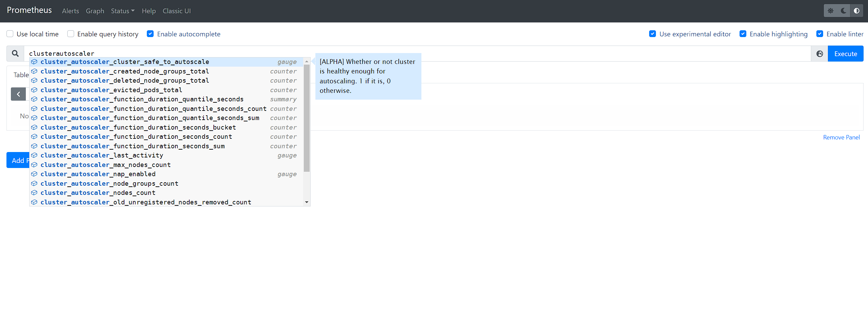
Task: Click the autocomplete list scroll-down arrow
Action: pos(307,202)
